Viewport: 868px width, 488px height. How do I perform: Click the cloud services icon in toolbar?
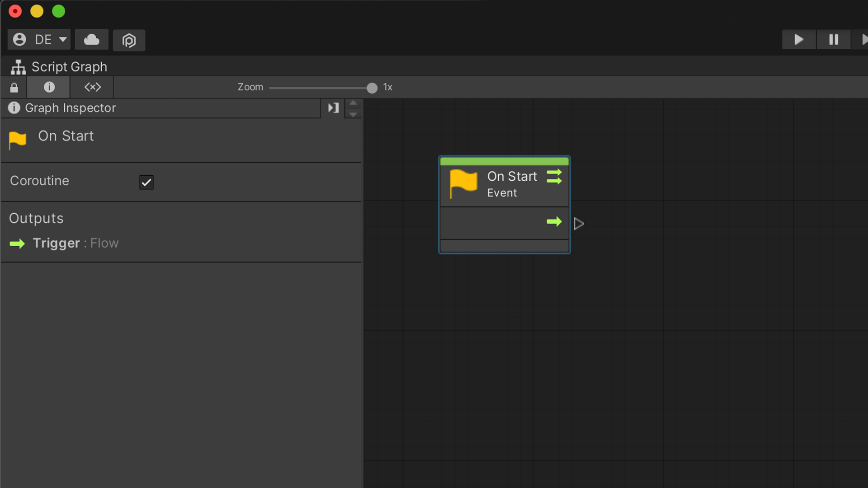tap(91, 40)
